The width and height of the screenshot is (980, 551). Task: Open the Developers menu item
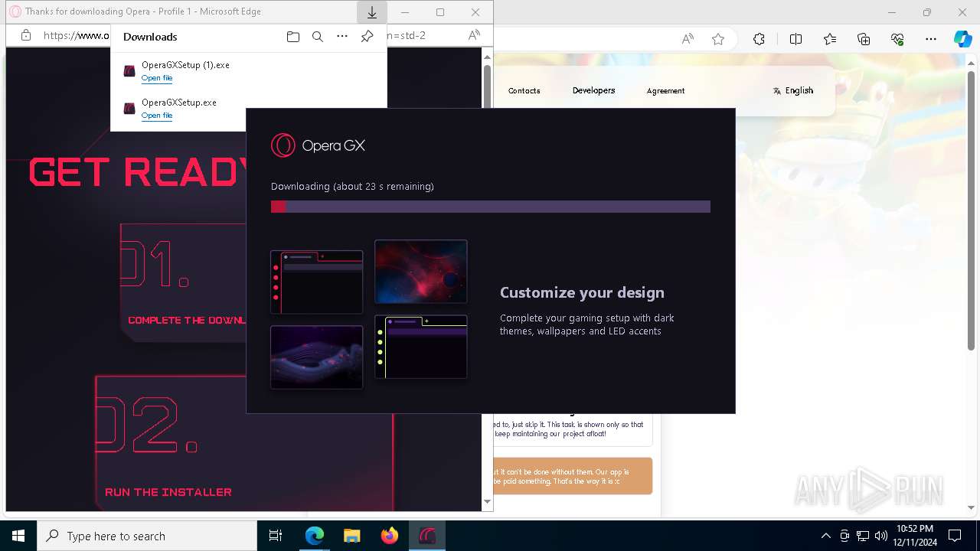593,90
